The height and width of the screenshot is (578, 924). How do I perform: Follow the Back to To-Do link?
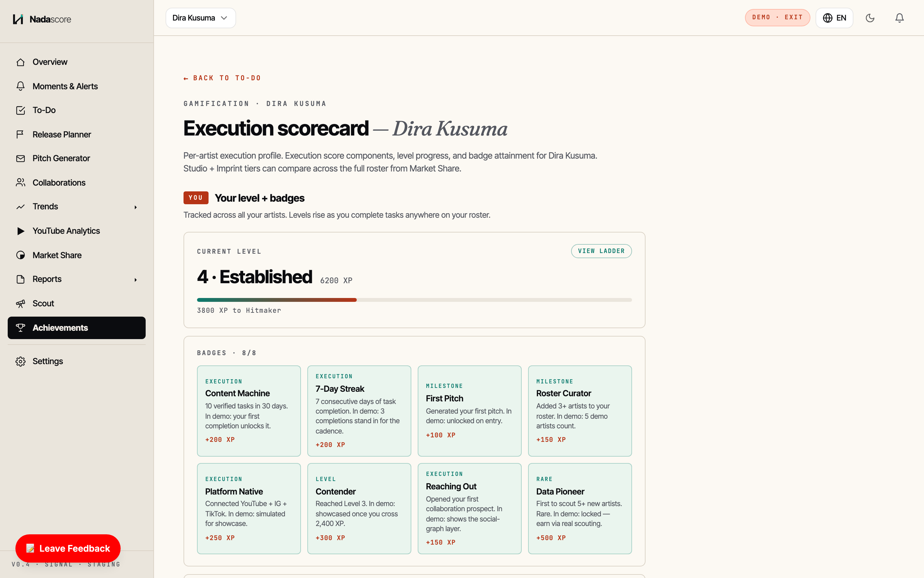tap(222, 78)
